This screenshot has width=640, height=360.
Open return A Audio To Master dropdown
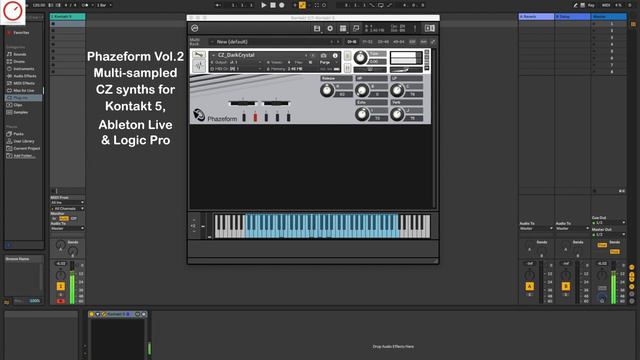coord(536,229)
